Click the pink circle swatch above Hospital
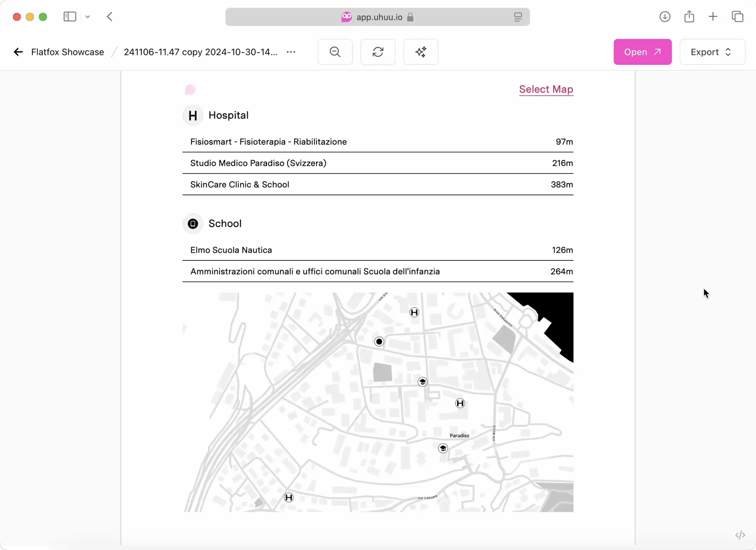 (x=190, y=90)
